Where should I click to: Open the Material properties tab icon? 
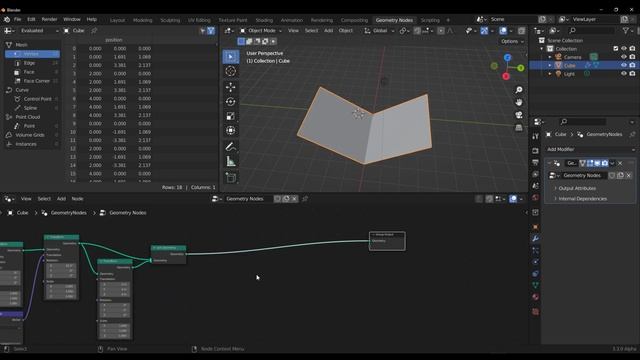535,297
